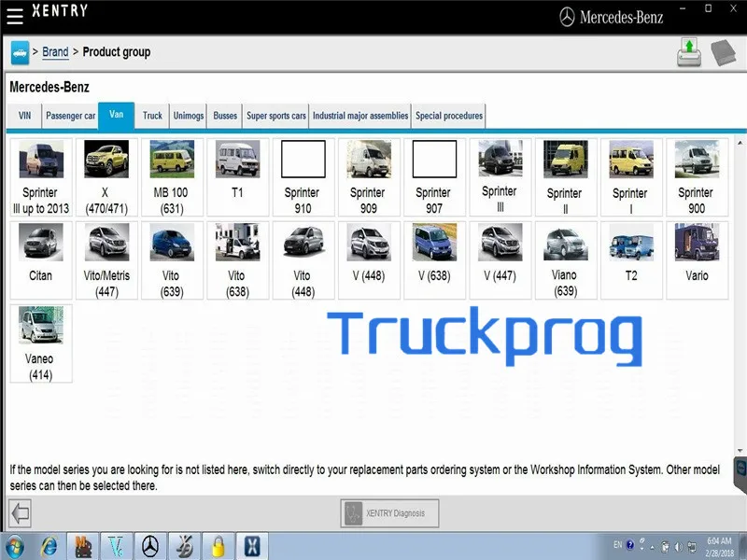Select the V (638) tile
This screenshot has width=747, height=560.
434,260
